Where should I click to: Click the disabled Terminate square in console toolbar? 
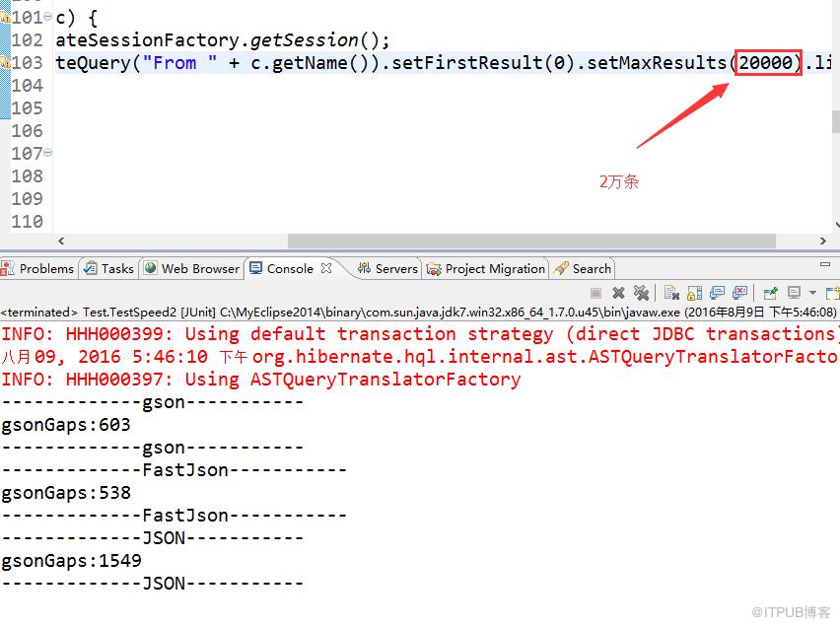coord(595,293)
